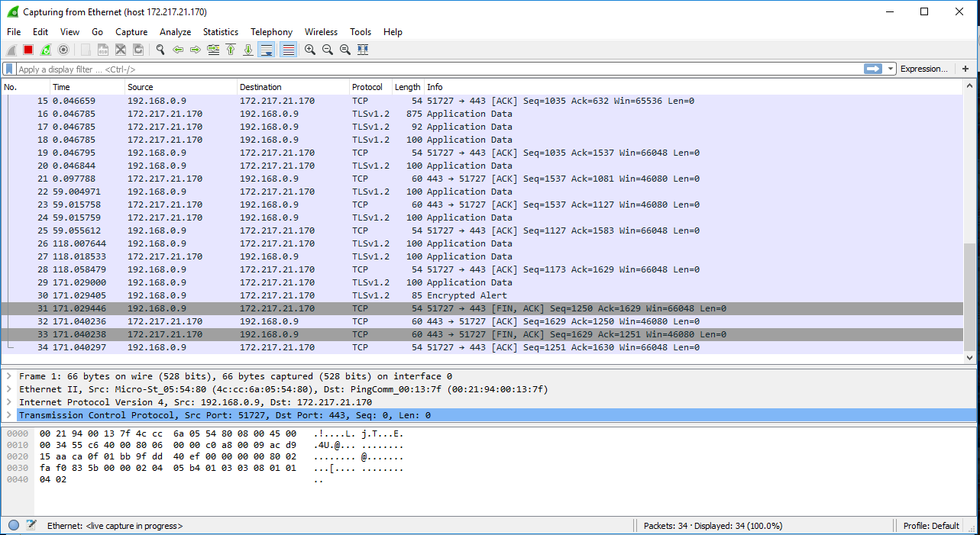Open Find a packet magnifier icon
The width and height of the screenshot is (980, 535).
coord(160,50)
